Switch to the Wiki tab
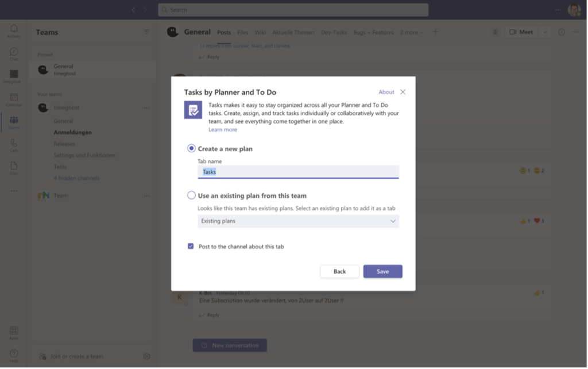The width and height of the screenshot is (588, 369). click(260, 33)
